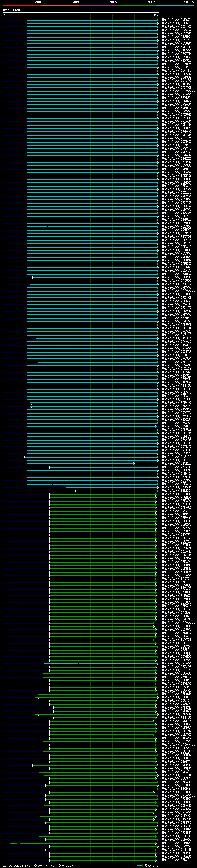The image size is (197, 868).
Task: Select label UniRef100_C6D390
Action: click(x=177, y=501)
